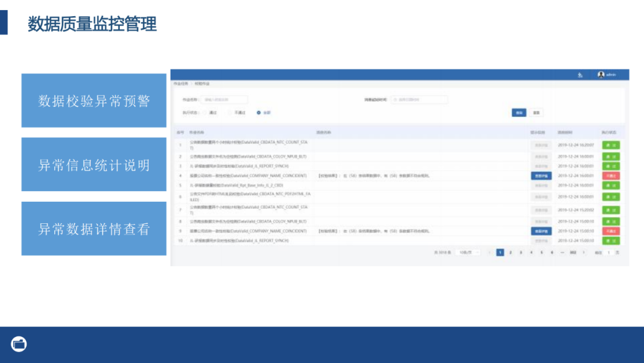The height and width of the screenshot is (363, 644).
Task: Click the header icon left of the admin avatar
Action: point(580,75)
